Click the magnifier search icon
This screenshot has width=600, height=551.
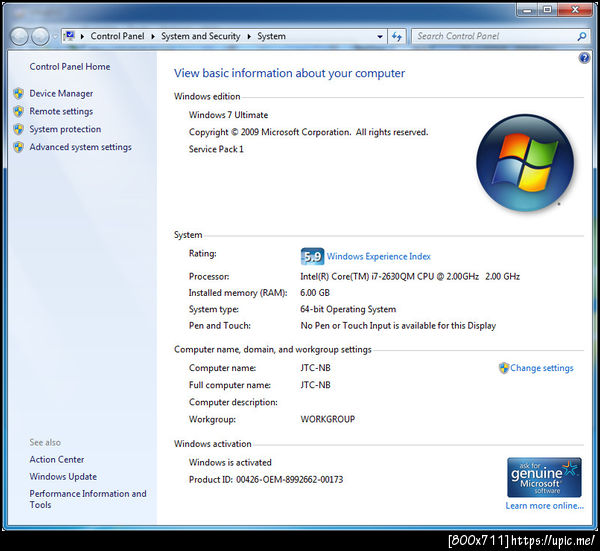[x=582, y=36]
